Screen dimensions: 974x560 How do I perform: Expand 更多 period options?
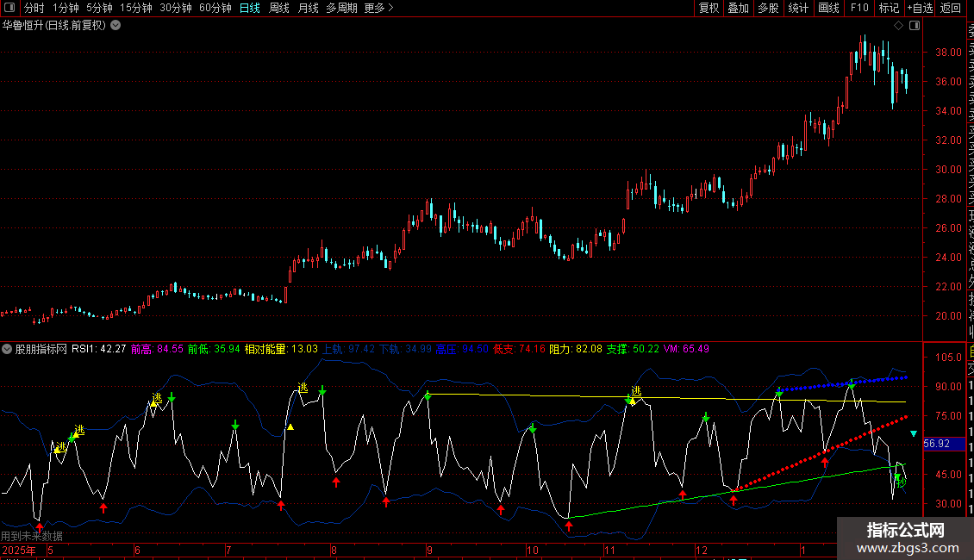click(378, 8)
